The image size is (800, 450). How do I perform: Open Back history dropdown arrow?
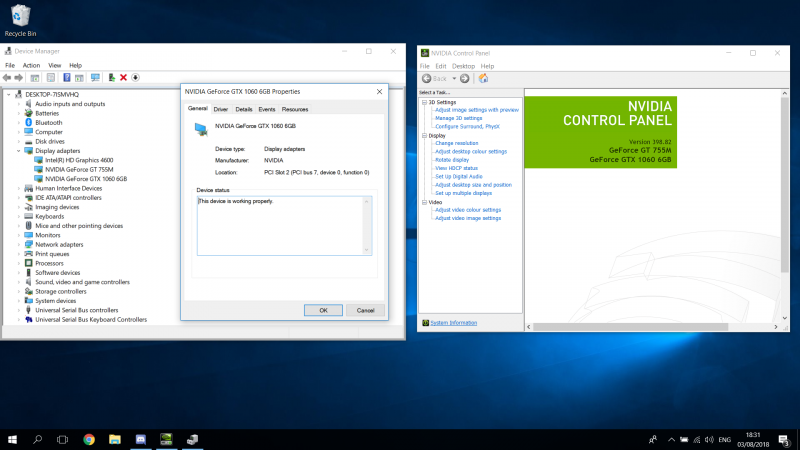coord(453,78)
